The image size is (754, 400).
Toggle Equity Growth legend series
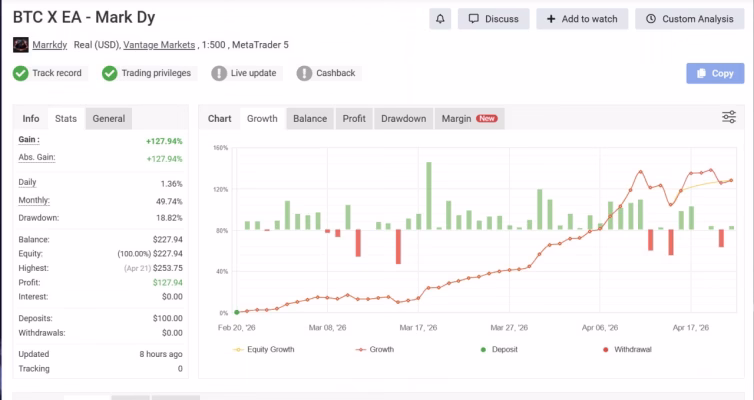tap(263, 349)
